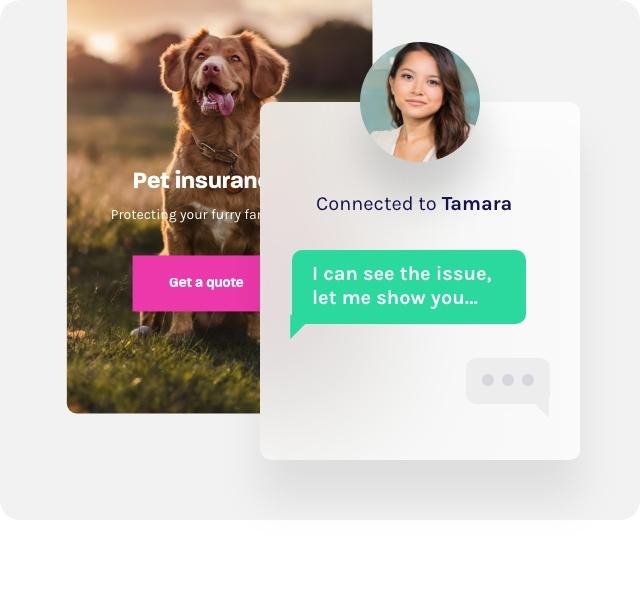Click the dog's chain collar
This screenshot has height=600, width=640.
(215, 153)
